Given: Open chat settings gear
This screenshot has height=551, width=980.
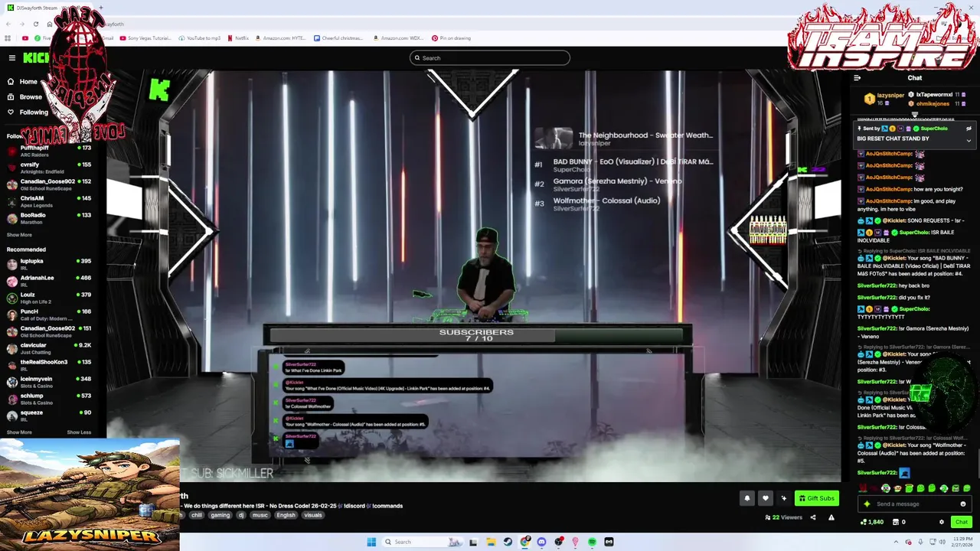Looking at the screenshot, I should [x=942, y=522].
